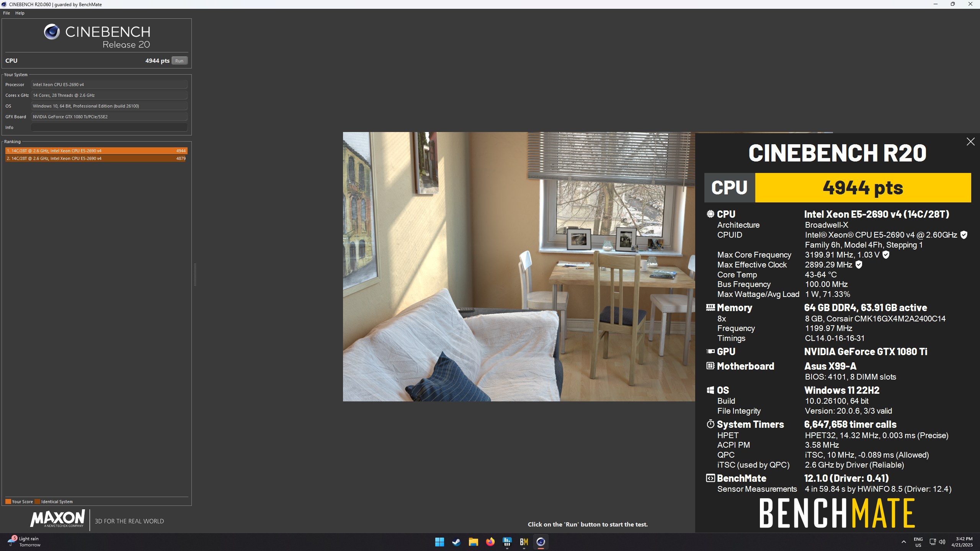
Task: Click the verified shield beside Max Effective Clock
Action: pyautogui.click(x=859, y=265)
